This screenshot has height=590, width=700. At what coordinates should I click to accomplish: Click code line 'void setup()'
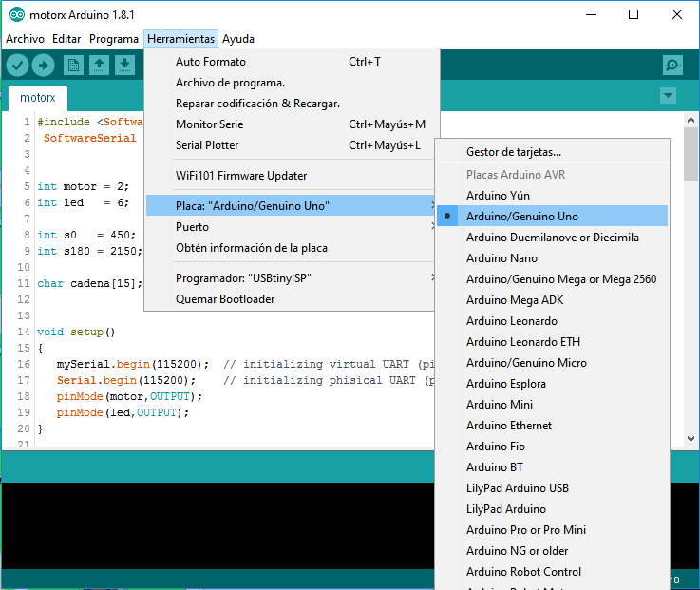tap(76, 332)
